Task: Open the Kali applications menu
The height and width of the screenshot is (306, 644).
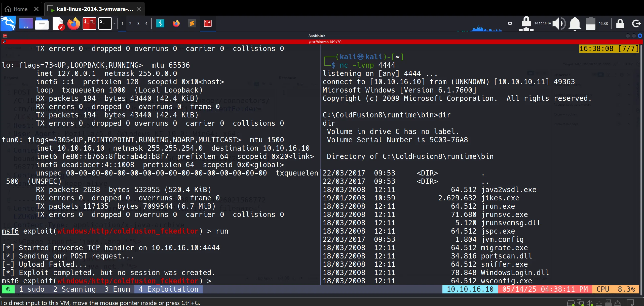Action: tap(8, 23)
